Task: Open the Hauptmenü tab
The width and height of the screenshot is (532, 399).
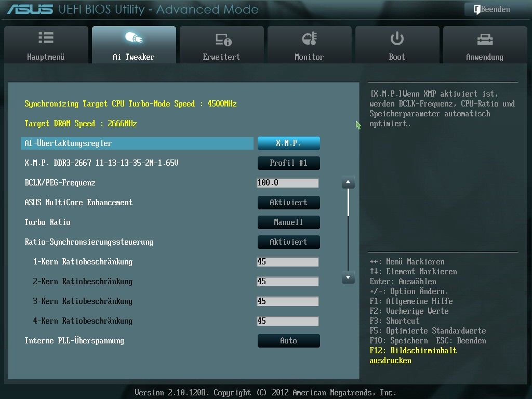Action: point(46,45)
